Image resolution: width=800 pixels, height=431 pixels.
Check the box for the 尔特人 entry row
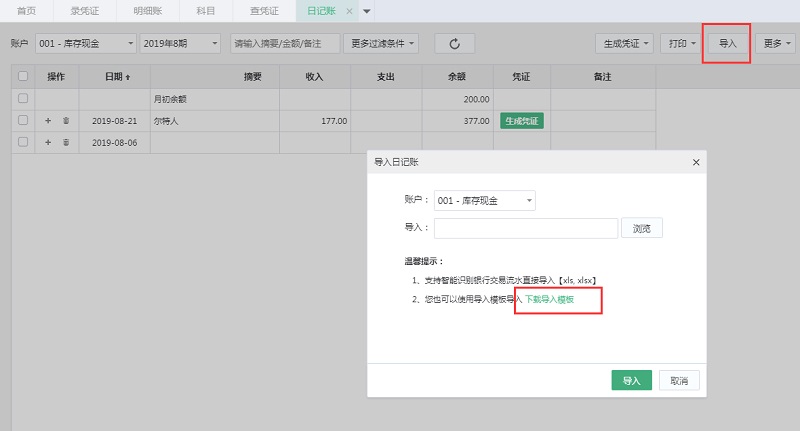pyautogui.click(x=23, y=120)
